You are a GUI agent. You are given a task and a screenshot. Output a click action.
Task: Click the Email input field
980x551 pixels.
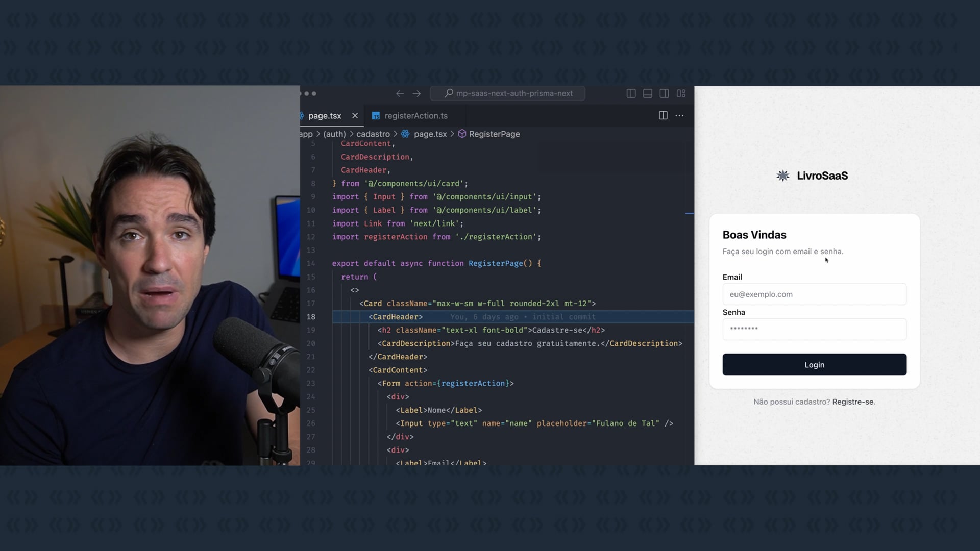tap(814, 294)
